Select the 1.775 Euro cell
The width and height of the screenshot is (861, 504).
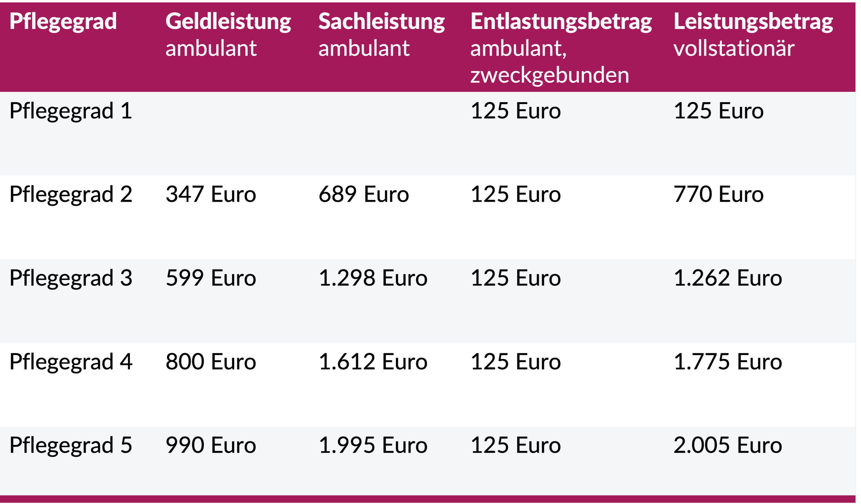tap(728, 362)
